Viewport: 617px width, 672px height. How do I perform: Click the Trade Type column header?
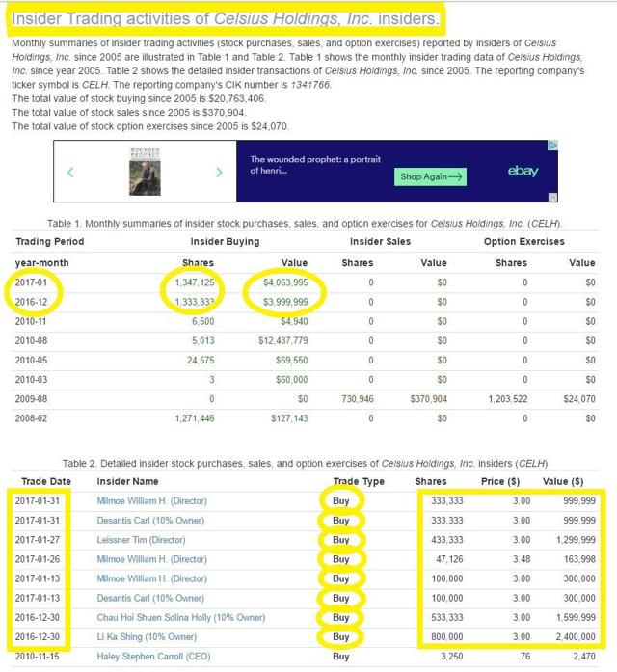pyautogui.click(x=359, y=481)
